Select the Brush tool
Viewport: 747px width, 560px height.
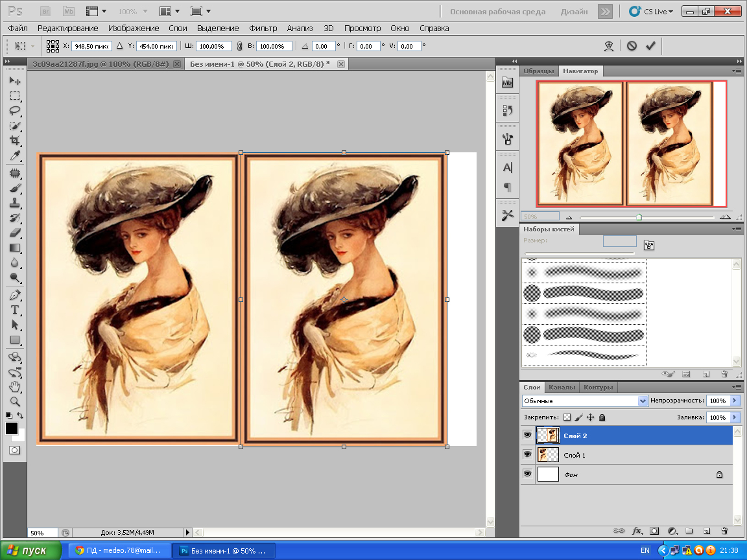coord(15,188)
